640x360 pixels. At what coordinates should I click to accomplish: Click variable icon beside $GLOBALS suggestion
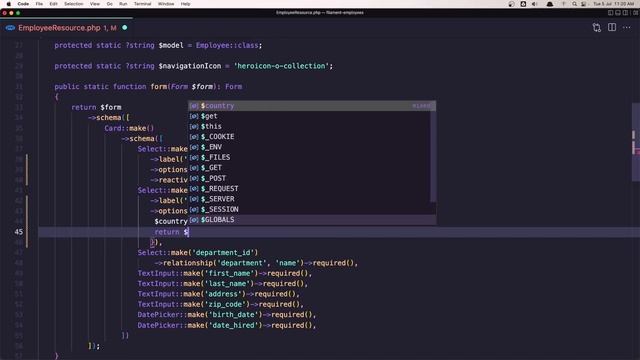194,220
